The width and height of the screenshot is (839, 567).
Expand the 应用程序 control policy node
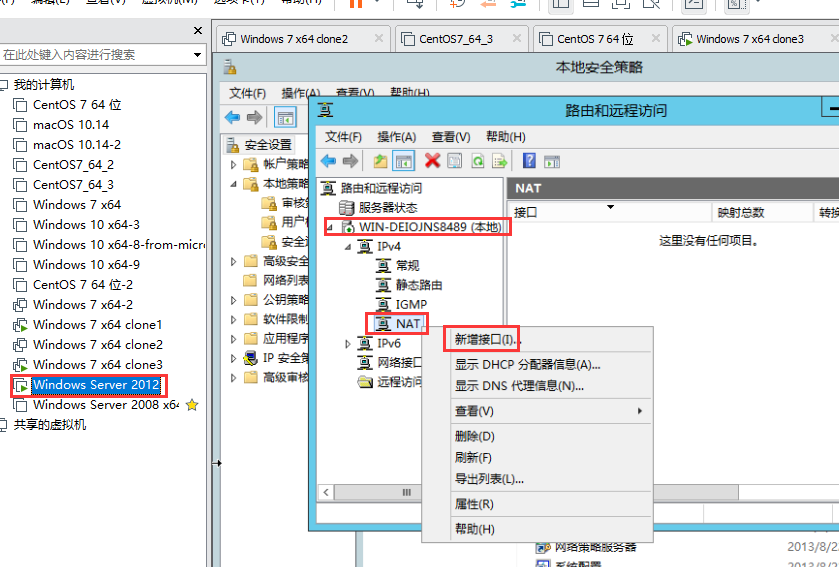[x=233, y=339]
